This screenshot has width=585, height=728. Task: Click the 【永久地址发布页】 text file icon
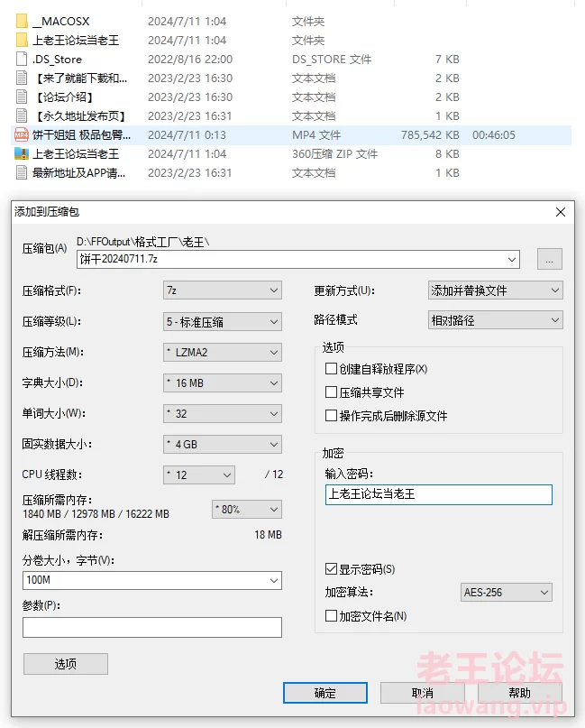pos(22,116)
